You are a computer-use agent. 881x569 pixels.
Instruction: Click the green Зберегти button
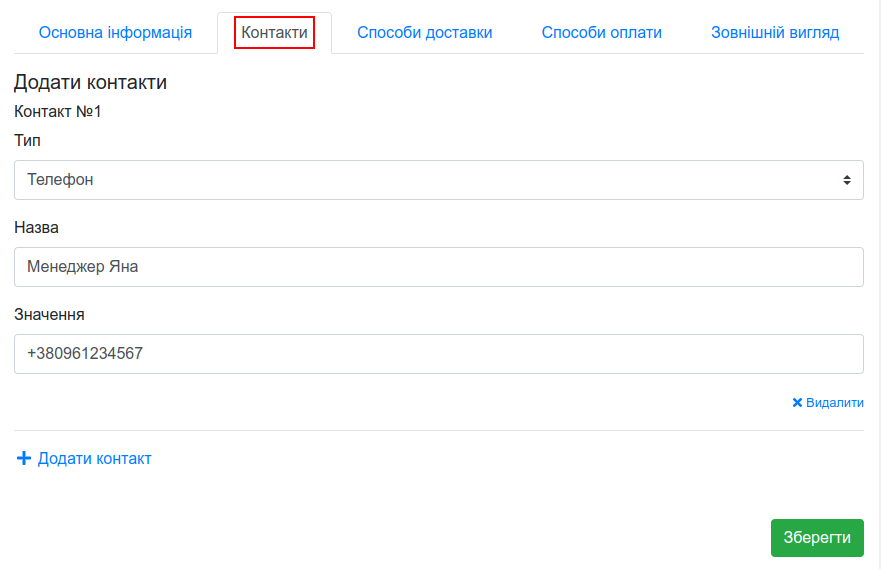coord(817,538)
